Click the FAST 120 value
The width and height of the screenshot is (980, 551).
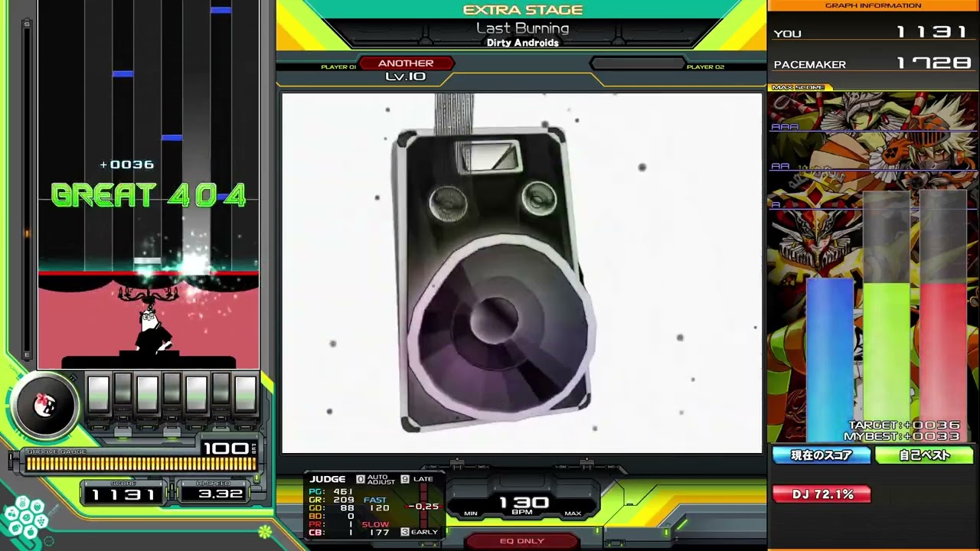pyautogui.click(x=376, y=504)
